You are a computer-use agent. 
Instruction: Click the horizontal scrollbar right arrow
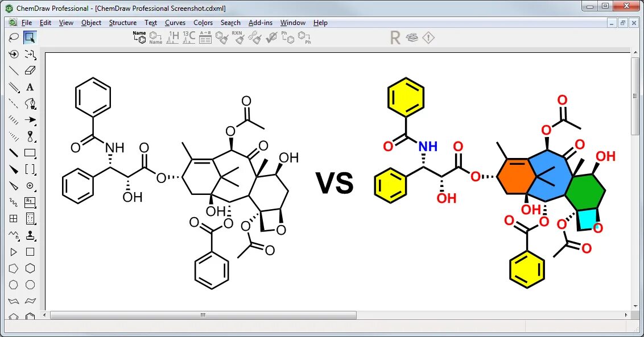pos(626,315)
